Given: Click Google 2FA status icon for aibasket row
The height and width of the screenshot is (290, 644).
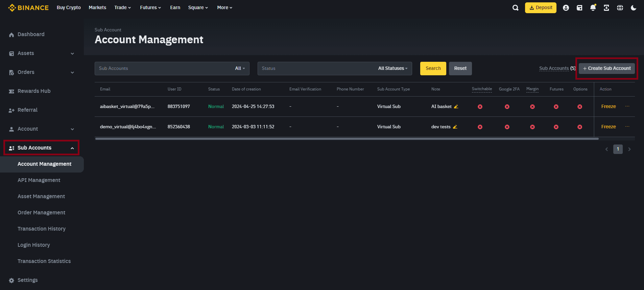Looking at the screenshot, I should [x=507, y=107].
